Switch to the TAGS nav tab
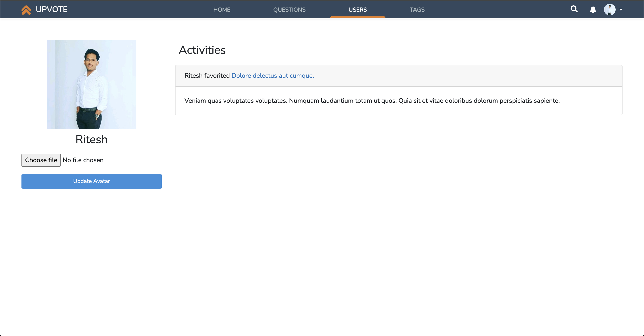This screenshot has width=644, height=336. 417,10
